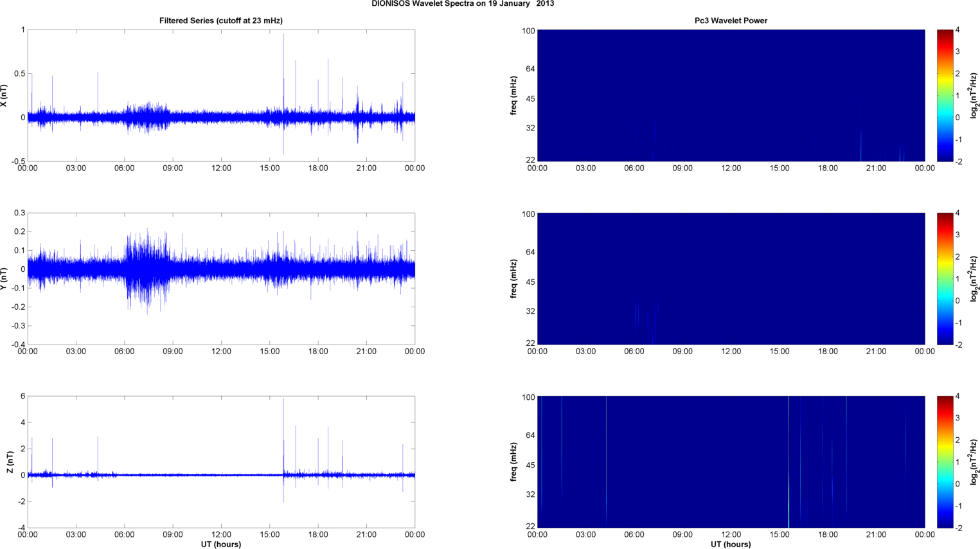
Task: Click the -4 value on Z (nT) axis
Action: coord(21,528)
